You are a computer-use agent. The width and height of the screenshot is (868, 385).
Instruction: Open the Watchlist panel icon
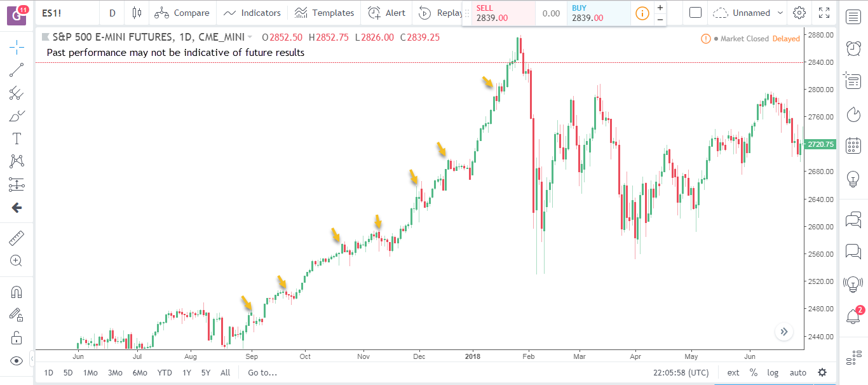point(853,17)
